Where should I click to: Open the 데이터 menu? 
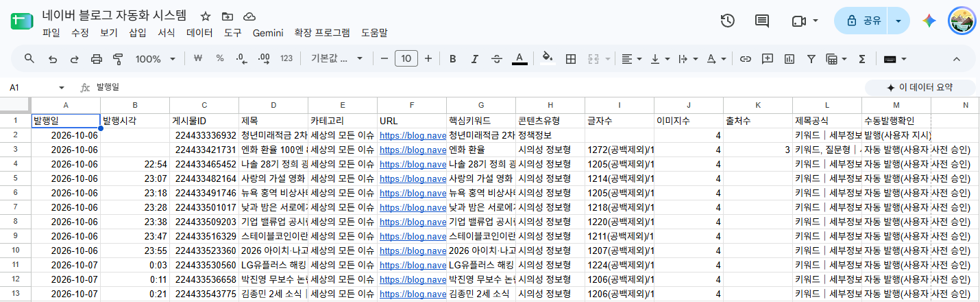(x=199, y=32)
